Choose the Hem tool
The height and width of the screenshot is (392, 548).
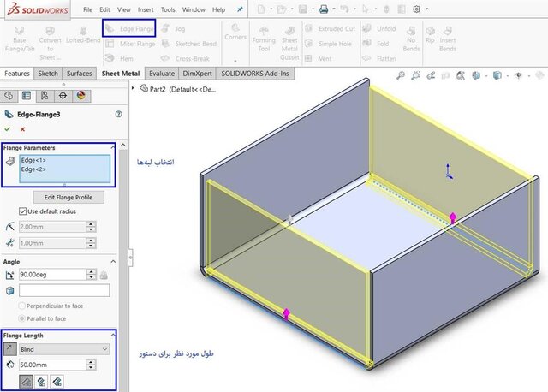[x=119, y=58]
